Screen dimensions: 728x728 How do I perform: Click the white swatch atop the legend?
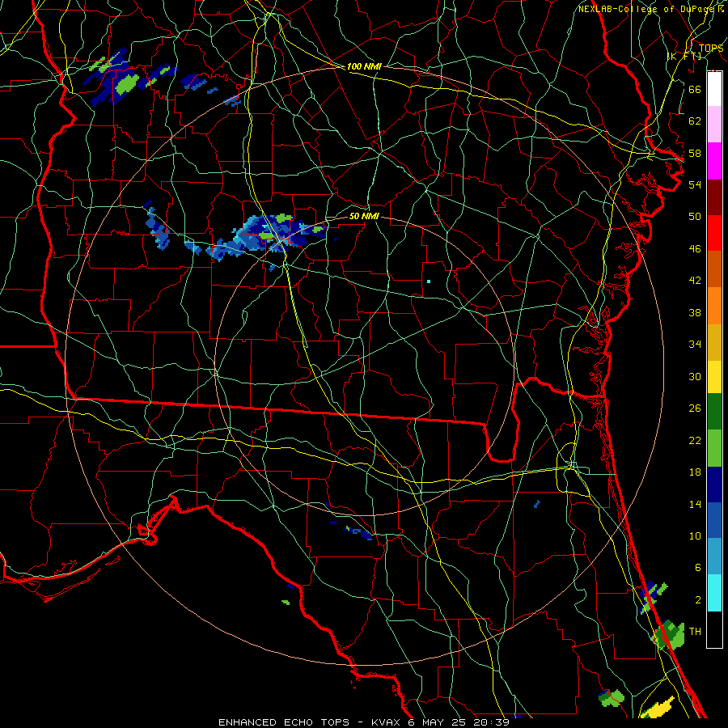tap(714, 89)
